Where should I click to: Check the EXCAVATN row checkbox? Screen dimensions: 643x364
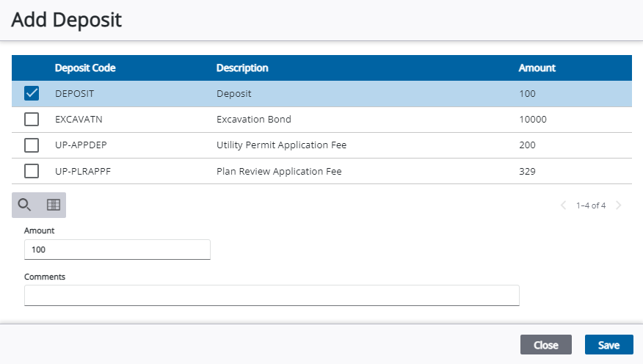click(32, 119)
